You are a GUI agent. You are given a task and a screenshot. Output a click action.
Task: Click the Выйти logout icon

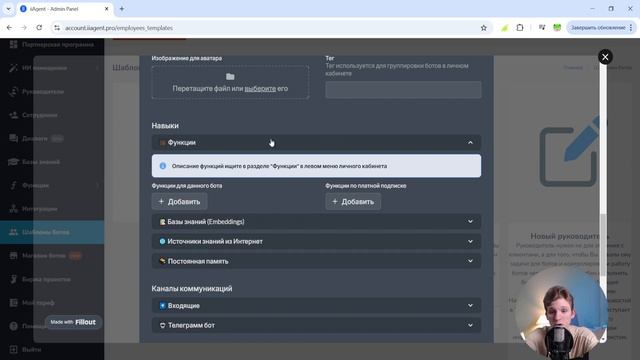click(x=13, y=349)
